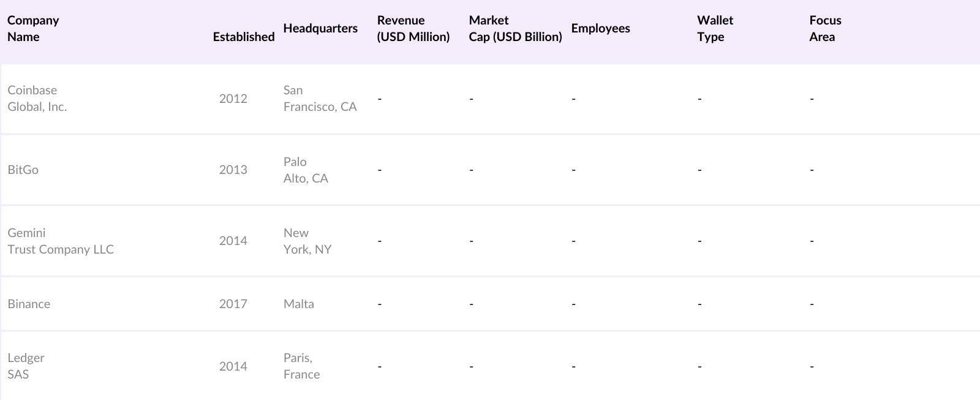This screenshot has height=400, width=980.
Task: Click the Focus Area column header
Action: point(825,28)
